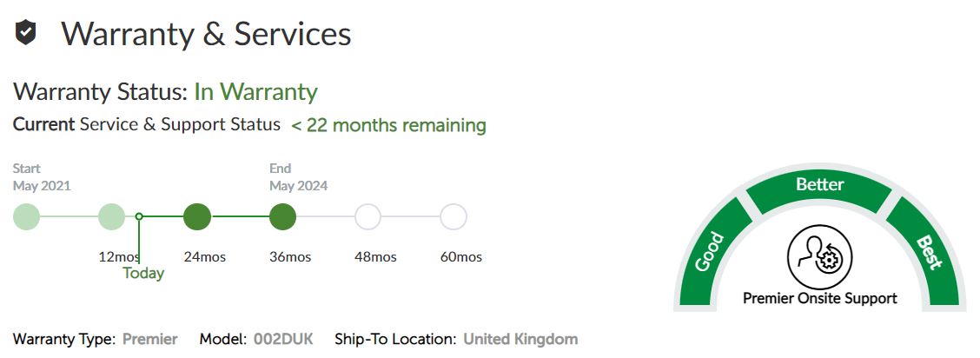
Task: Select the 24mos dark green circle
Action: coord(197,217)
